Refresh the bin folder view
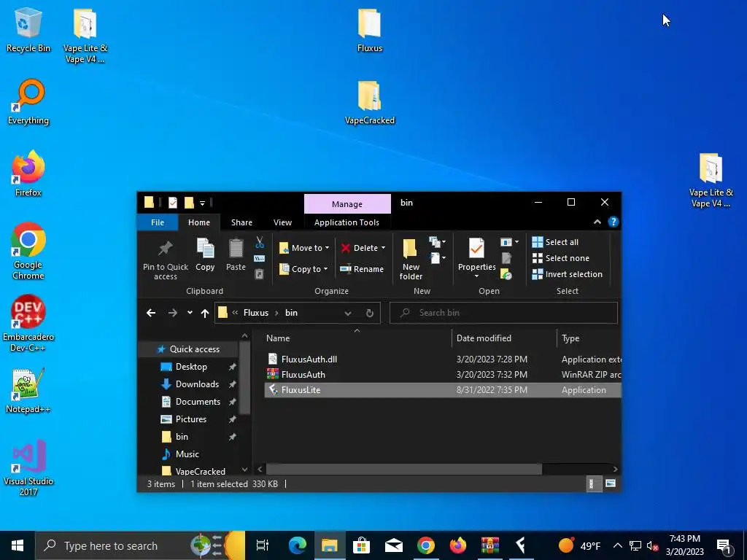 [x=369, y=313]
